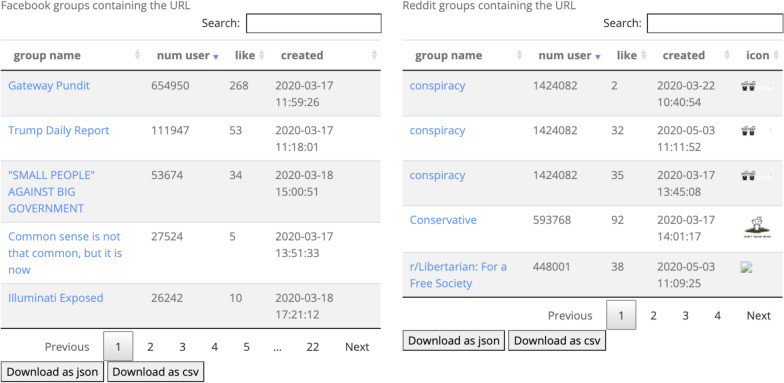The image size is (784, 383).
Task: Sort Facebook table by created arrows
Action: pos(374,56)
